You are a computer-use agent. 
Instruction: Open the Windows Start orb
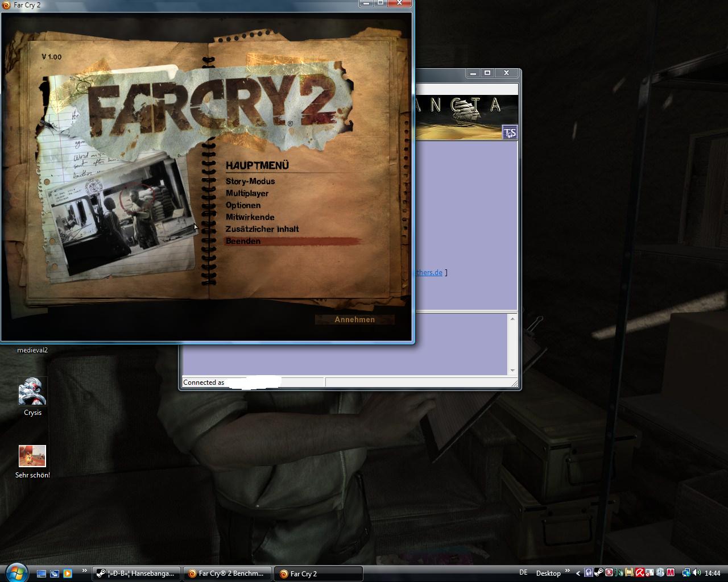point(15,572)
